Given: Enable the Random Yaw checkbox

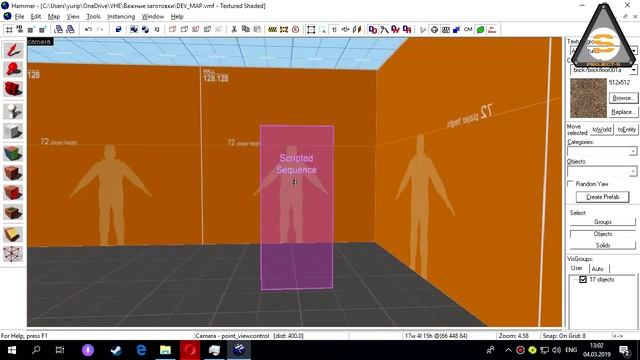Looking at the screenshot, I should tap(571, 184).
